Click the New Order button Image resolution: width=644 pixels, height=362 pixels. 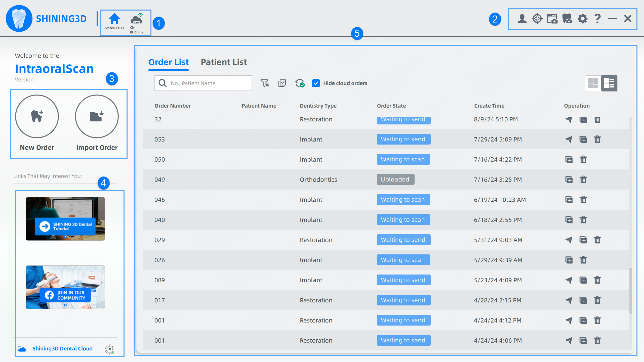37,117
